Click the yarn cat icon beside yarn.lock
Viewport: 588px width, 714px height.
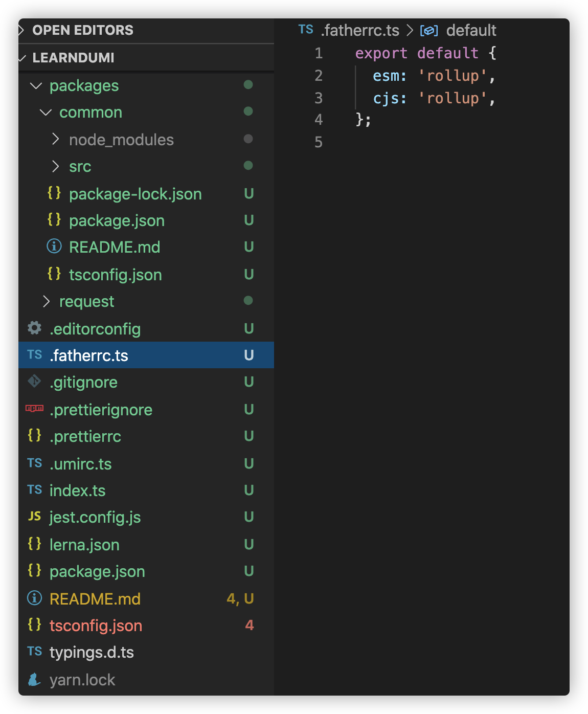pos(34,679)
